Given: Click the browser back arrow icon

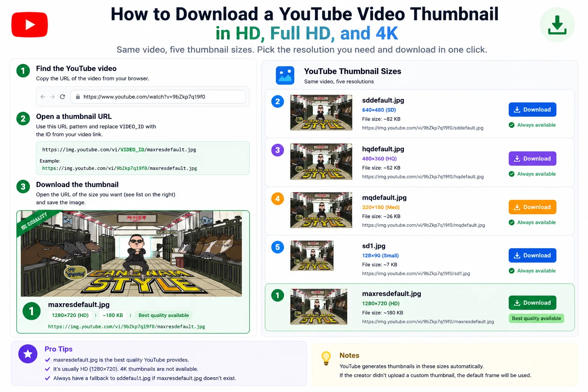Looking at the screenshot, I should 43,97.
